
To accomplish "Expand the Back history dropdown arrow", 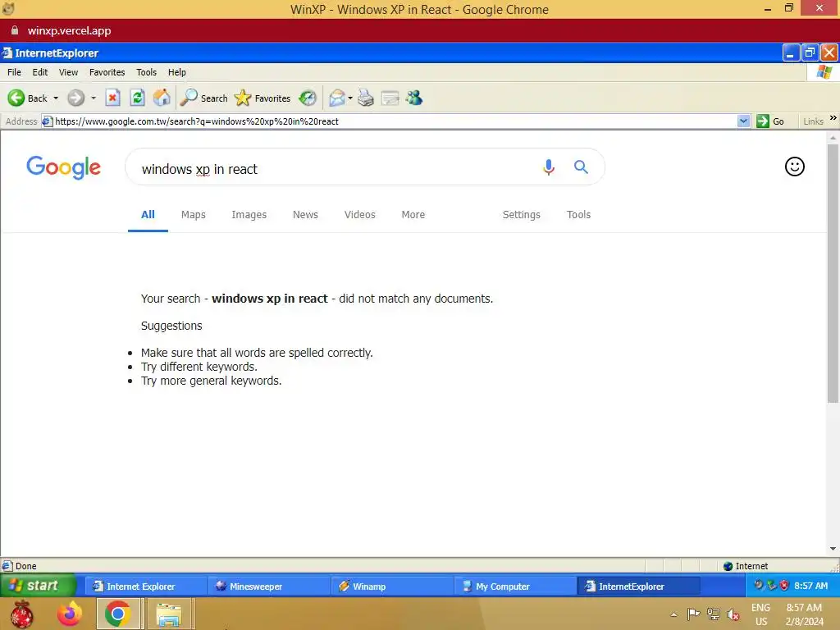I will click(56, 98).
